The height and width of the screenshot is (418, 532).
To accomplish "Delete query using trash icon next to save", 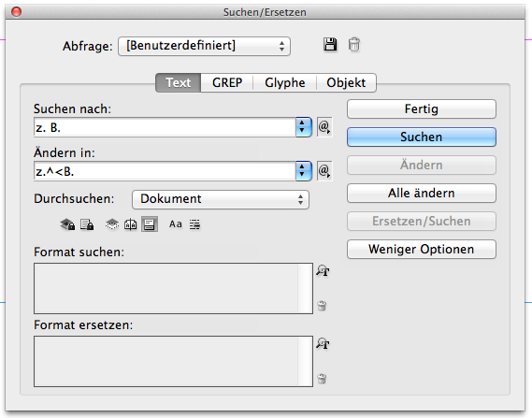I will point(353,45).
